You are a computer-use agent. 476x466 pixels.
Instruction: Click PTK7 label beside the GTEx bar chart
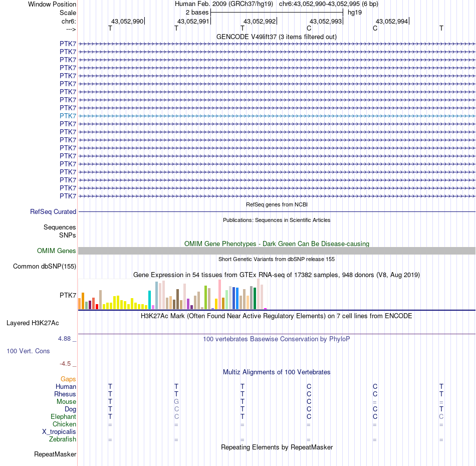click(x=68, y=295)
